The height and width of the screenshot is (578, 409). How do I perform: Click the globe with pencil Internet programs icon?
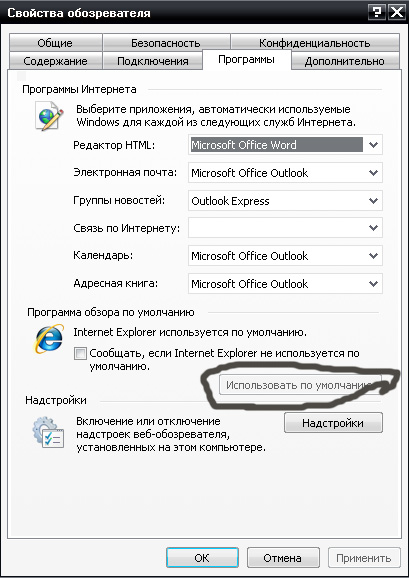point(49,116)
